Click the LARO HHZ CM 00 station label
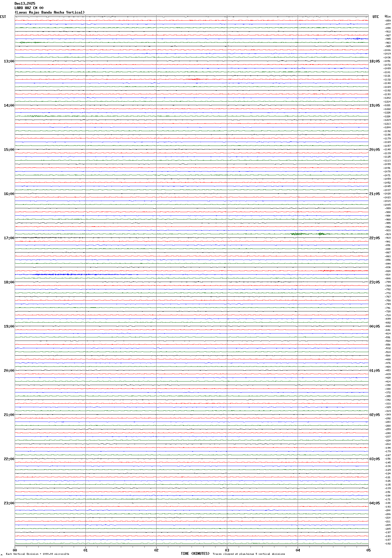 point(29,8)
